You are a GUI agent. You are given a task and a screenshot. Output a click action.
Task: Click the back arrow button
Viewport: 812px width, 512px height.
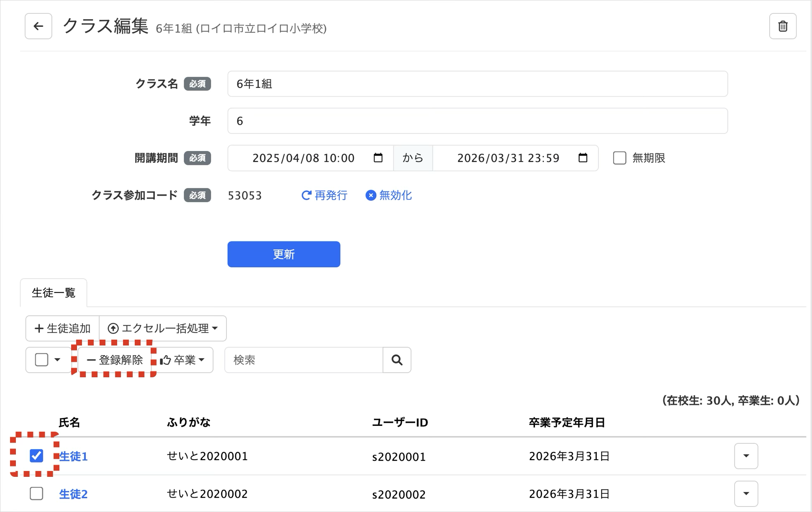38,26
